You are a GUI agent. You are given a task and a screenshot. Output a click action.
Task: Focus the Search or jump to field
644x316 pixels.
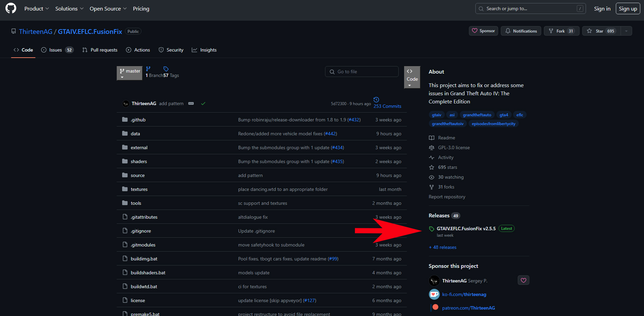point(531,8)
